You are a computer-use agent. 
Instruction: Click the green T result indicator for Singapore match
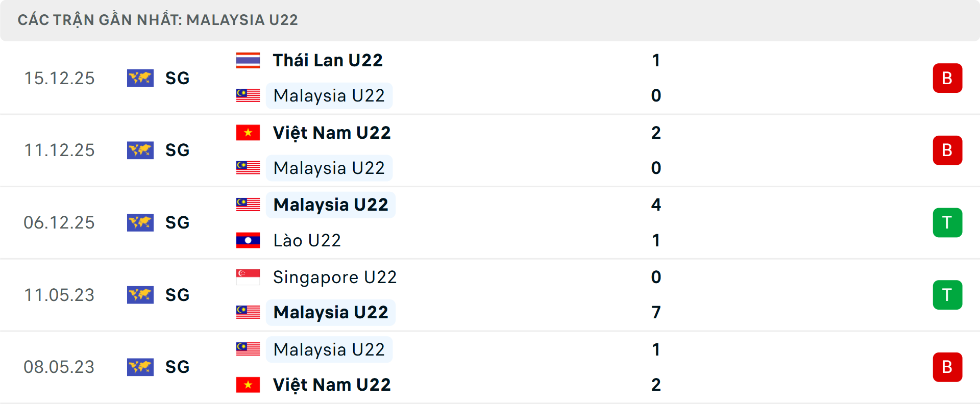pos(947,295)
